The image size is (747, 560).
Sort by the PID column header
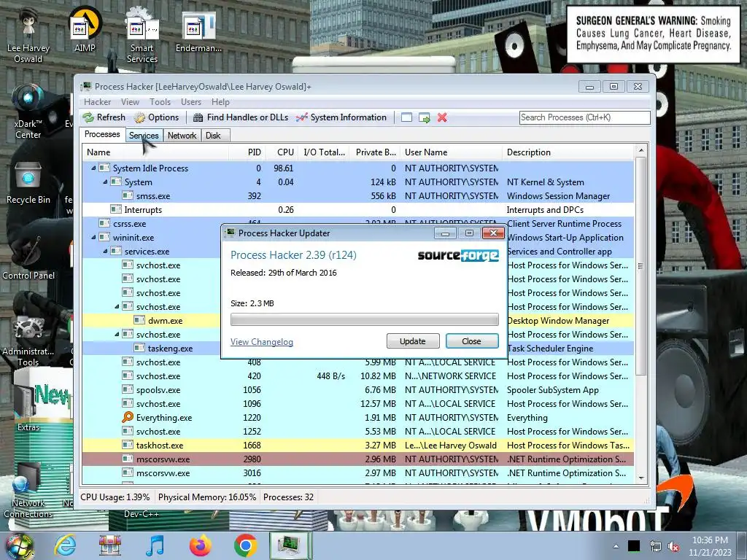tap(247, 152)
